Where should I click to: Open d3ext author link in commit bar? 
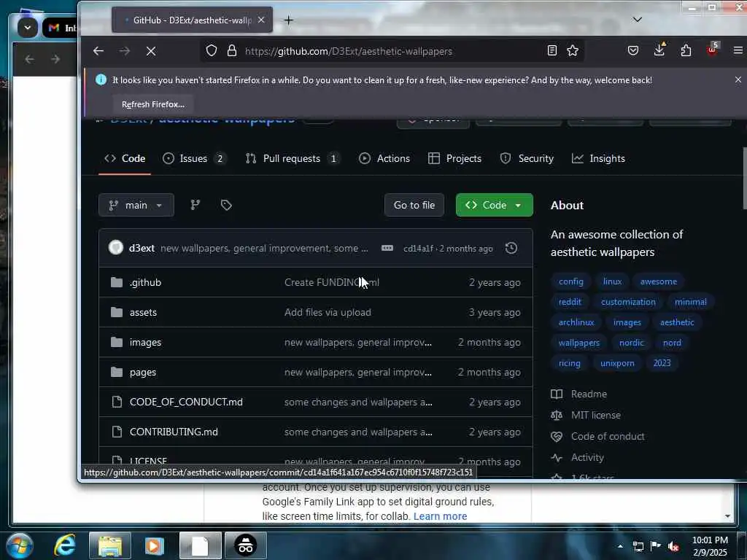point(142,248)
